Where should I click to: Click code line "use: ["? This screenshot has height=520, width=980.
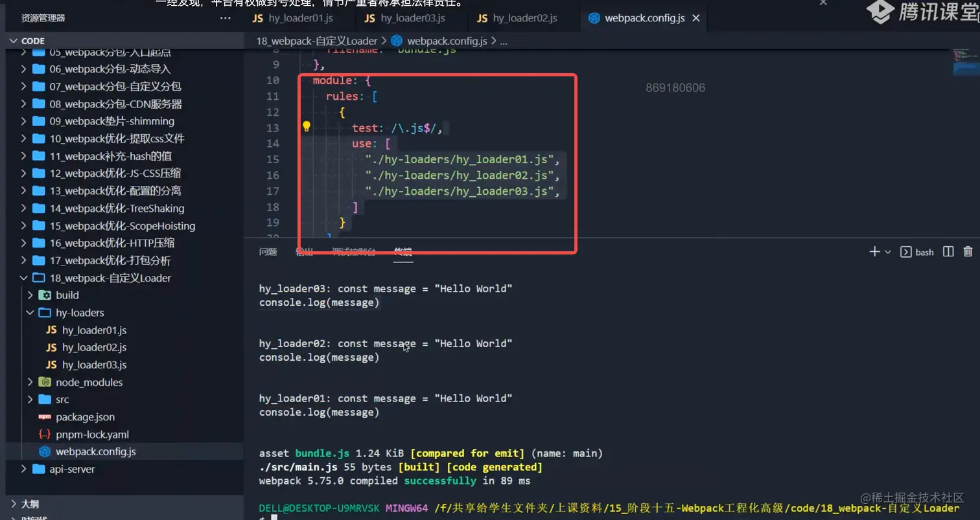(x=371, y=144)
